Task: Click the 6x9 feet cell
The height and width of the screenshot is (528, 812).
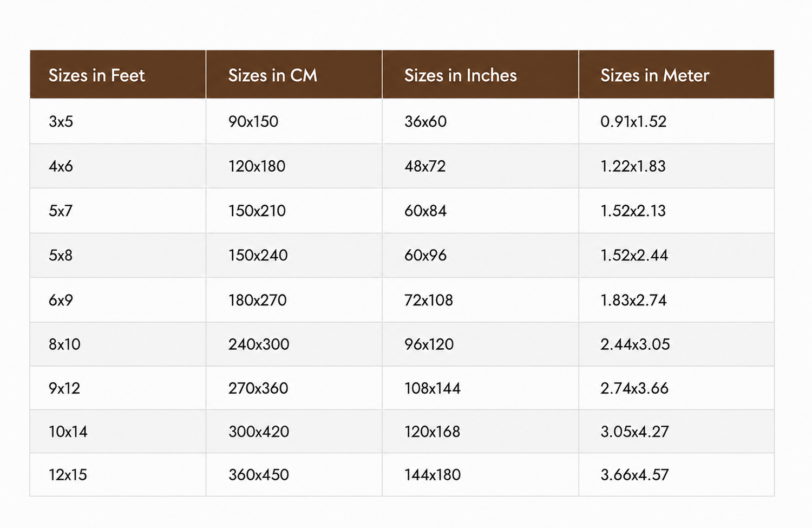Action: tap(117, 300)
